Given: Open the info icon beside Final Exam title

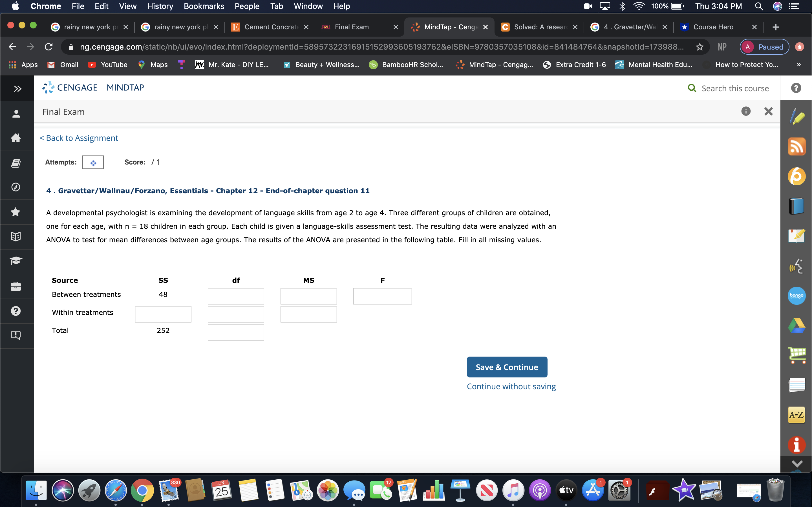Looking at the screenshot, I should coord(745,111).
